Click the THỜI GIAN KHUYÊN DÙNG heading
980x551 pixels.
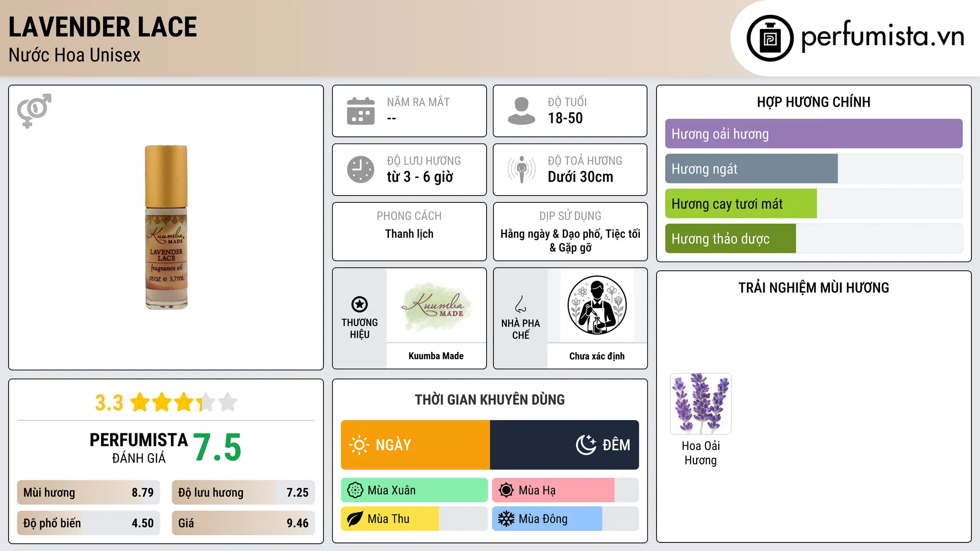pyautogui.click(x=490, y=399)
